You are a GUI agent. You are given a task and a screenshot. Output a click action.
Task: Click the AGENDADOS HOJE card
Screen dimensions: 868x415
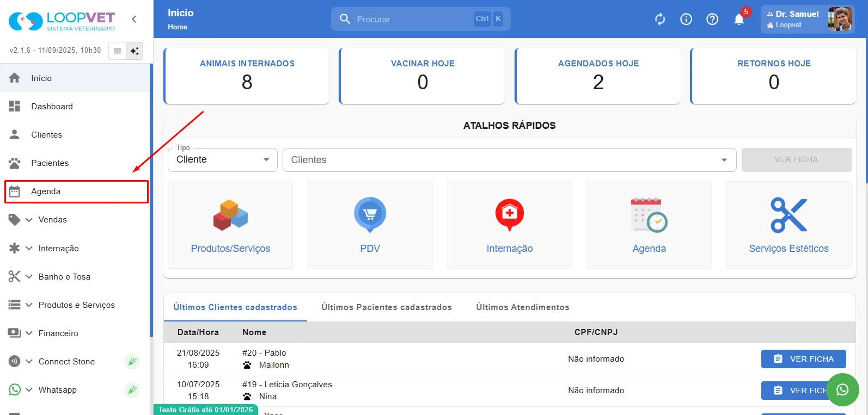[x=598, y=76]
